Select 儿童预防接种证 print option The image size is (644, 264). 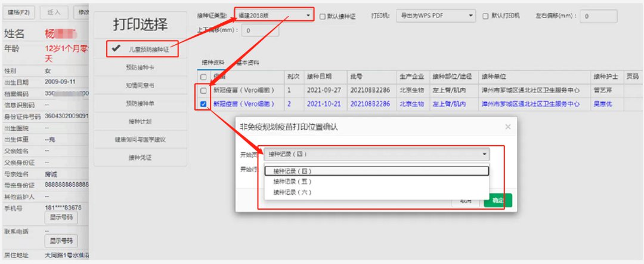142,48
